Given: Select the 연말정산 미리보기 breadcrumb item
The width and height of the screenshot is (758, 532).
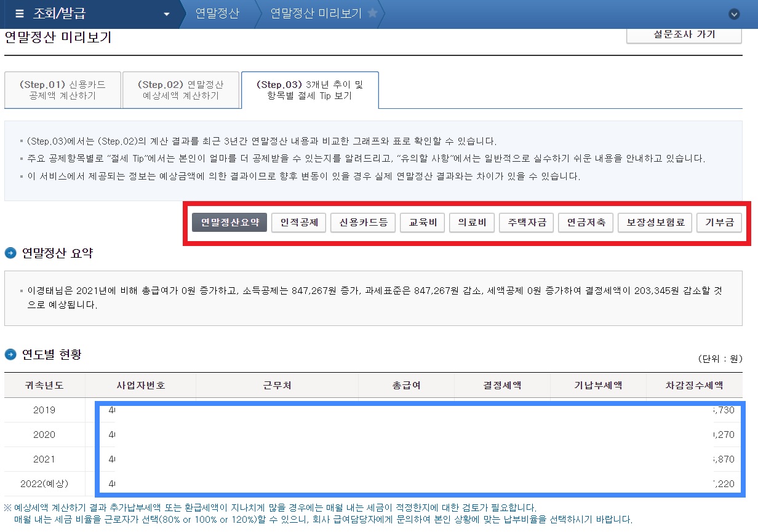Looking at the screenshot, I should 316,13.
